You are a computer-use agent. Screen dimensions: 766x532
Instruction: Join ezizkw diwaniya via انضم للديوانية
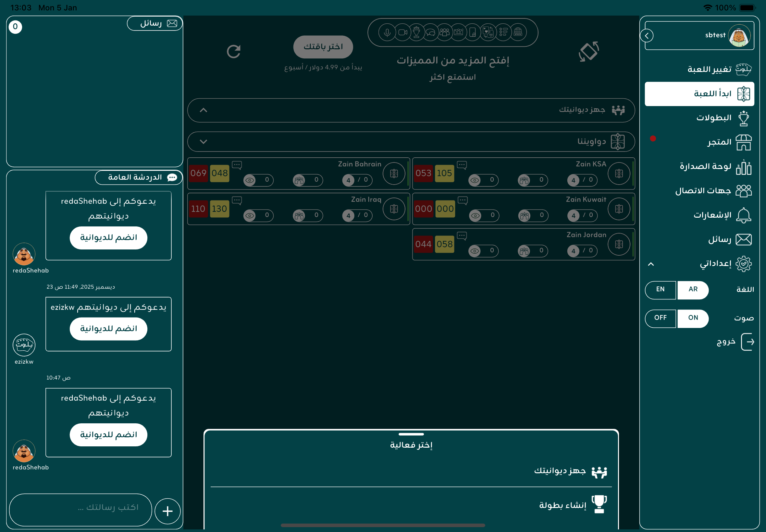click(108, 329)
